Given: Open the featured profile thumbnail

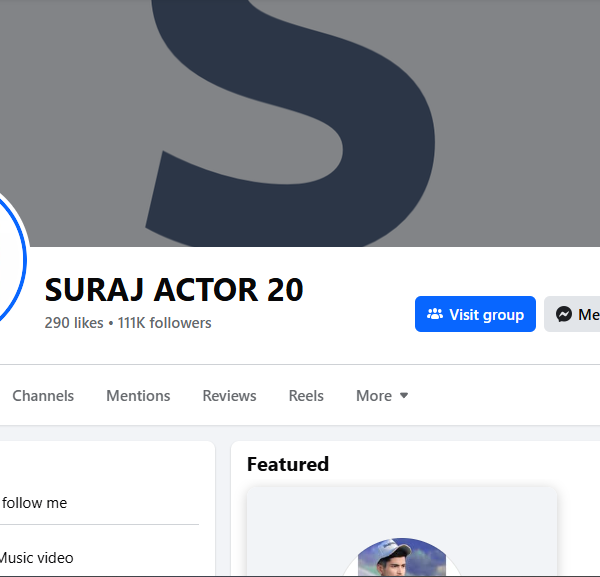Looking at the screenshot, I should click(402, 557).
